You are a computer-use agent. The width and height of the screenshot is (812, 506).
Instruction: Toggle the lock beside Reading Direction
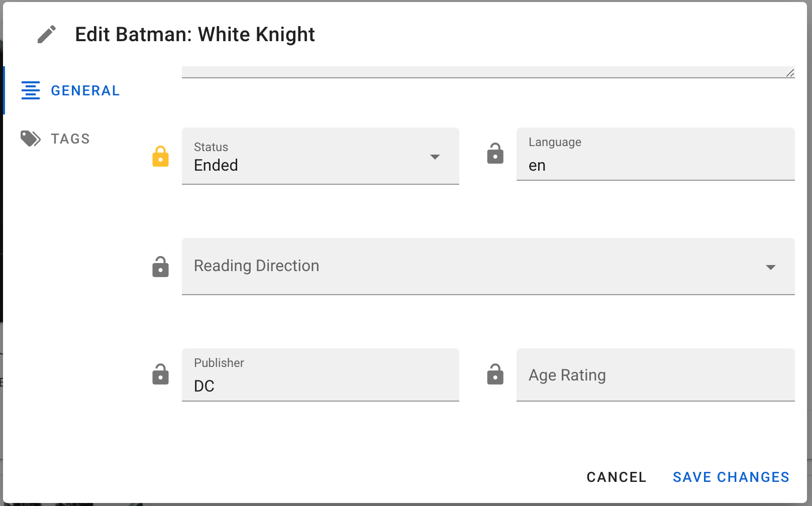(161, 267)
